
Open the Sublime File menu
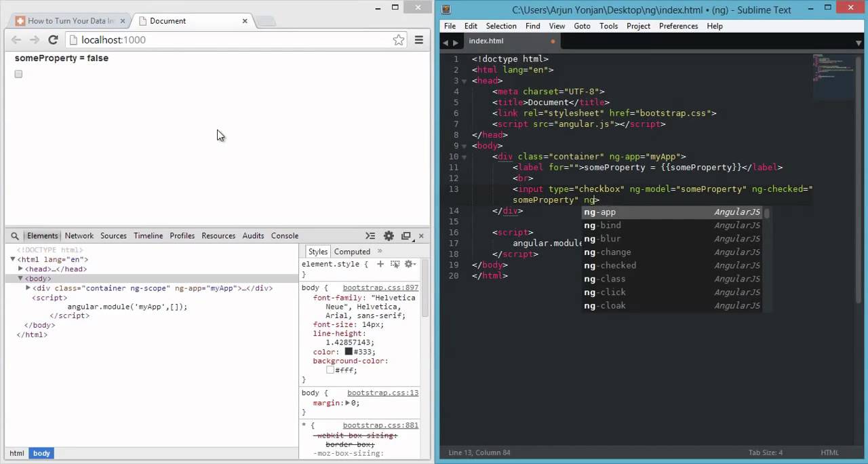point(450,26)
